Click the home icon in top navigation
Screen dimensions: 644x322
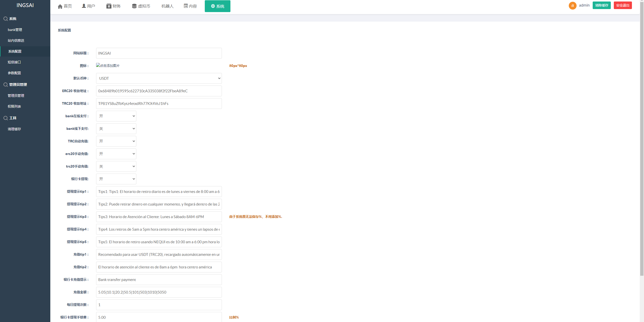[60, 6]
